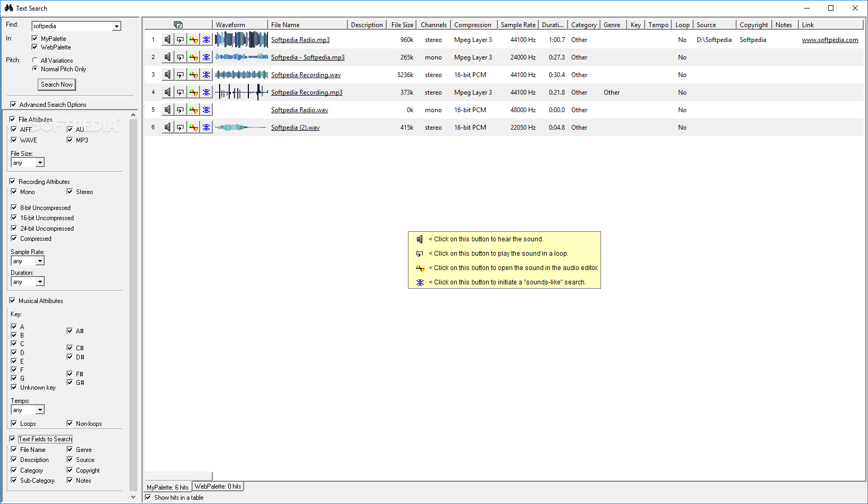Click the Search Now button
This screenshot has width=868, height=504.
click(x=57, y=85)
